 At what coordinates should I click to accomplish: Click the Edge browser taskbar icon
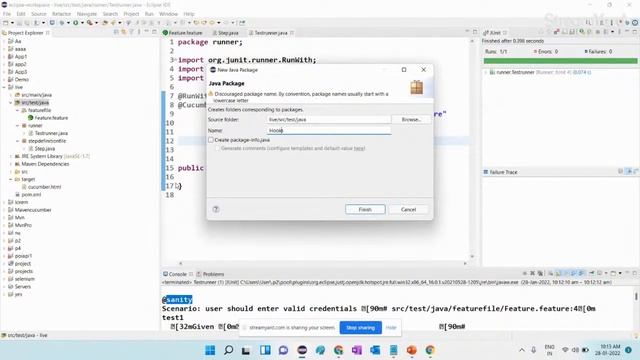[320, 350]
